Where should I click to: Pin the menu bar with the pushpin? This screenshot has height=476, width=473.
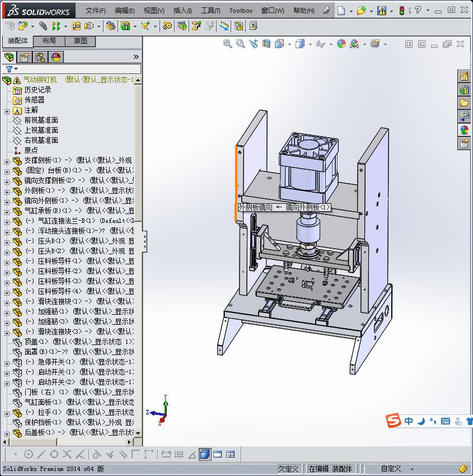point(326,11)
